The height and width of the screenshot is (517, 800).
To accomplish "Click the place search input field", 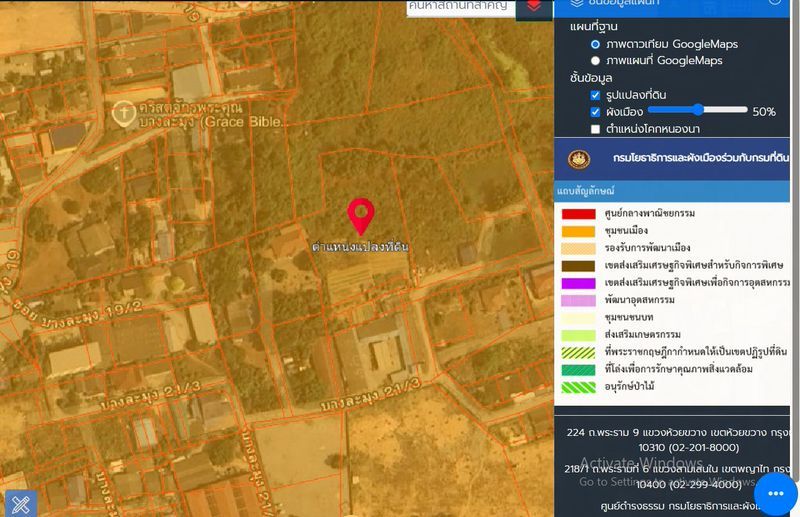I will (x=460, y=7).
